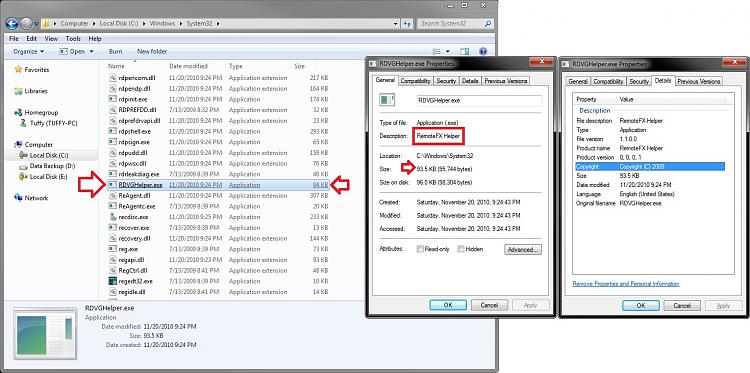Click the ReAgentc.exe file icon
This screenshot has width=750, height=373.
[112, 206]
